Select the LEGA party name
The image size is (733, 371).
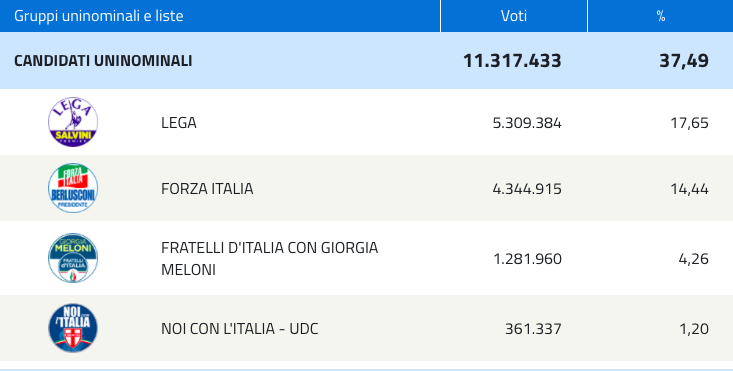[179, 123]
